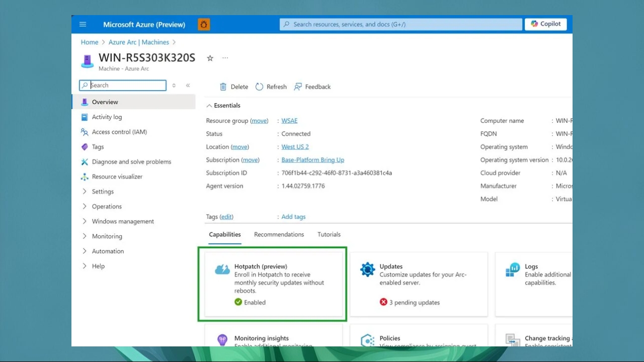Open the Updates card

(419, 284)
